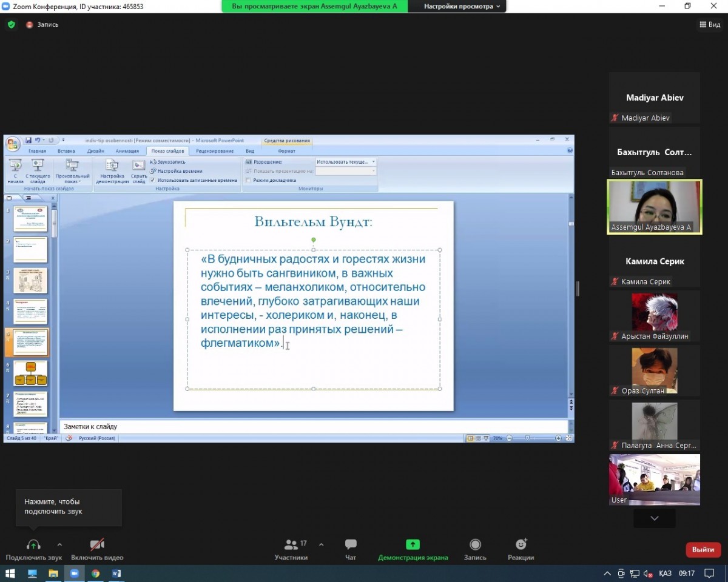Open Word from the Windows taskbar
The height and width of the screenshot is (582, 728).
tap(117, 573)
